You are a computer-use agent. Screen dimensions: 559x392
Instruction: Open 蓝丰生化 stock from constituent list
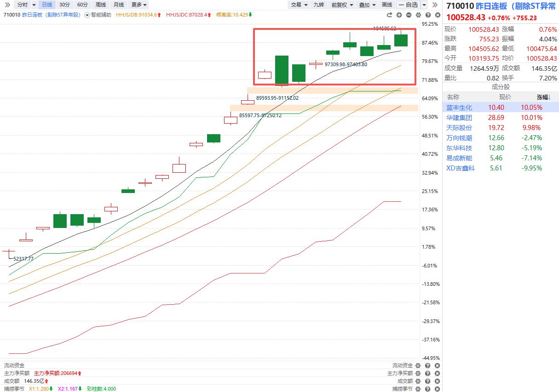[459, 108]
